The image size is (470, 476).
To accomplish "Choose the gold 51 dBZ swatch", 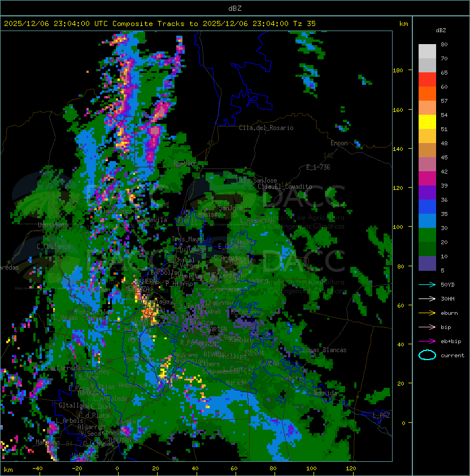I will (427, 136).
